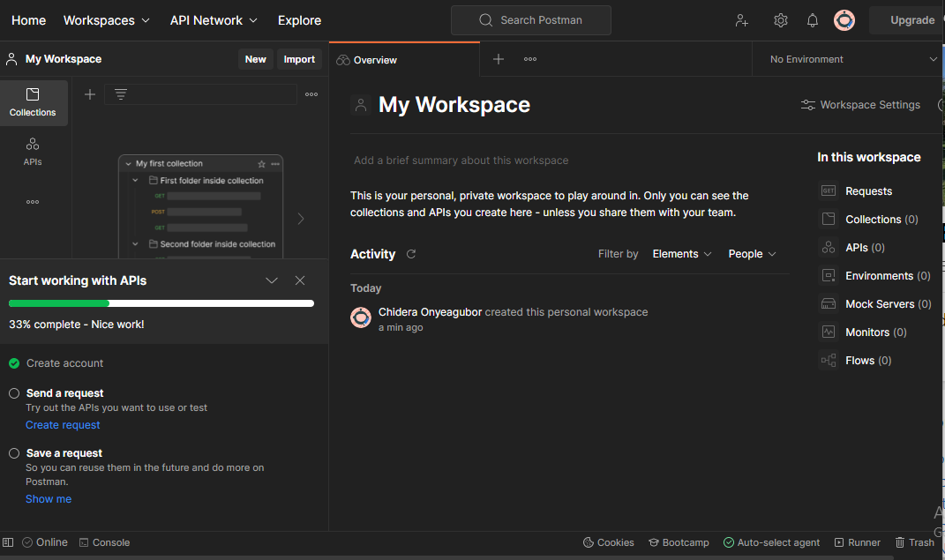Viewport: 945px width, 560px height.
Task: Click the Monitors icon in workspace list
Action: pyautogui.click(x=829, y=332)
